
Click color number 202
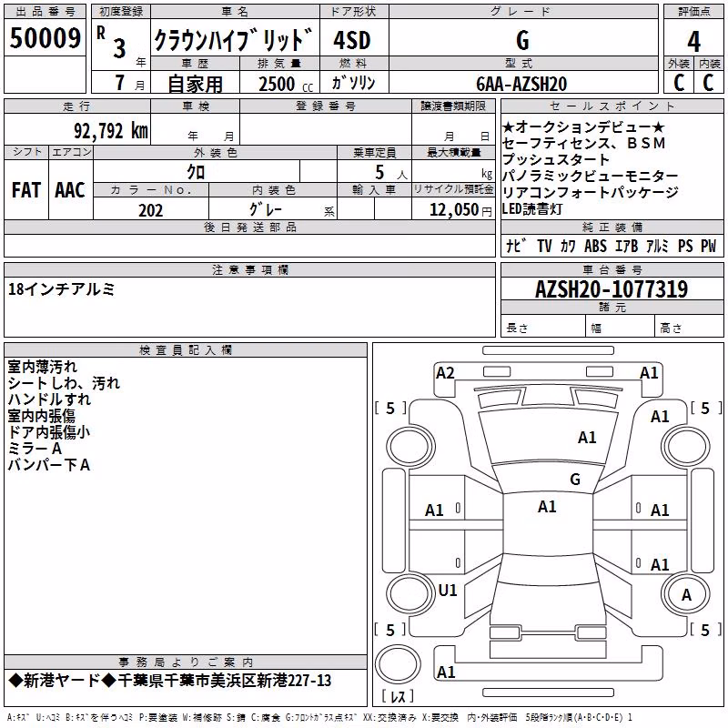click(x=150, y=210)
